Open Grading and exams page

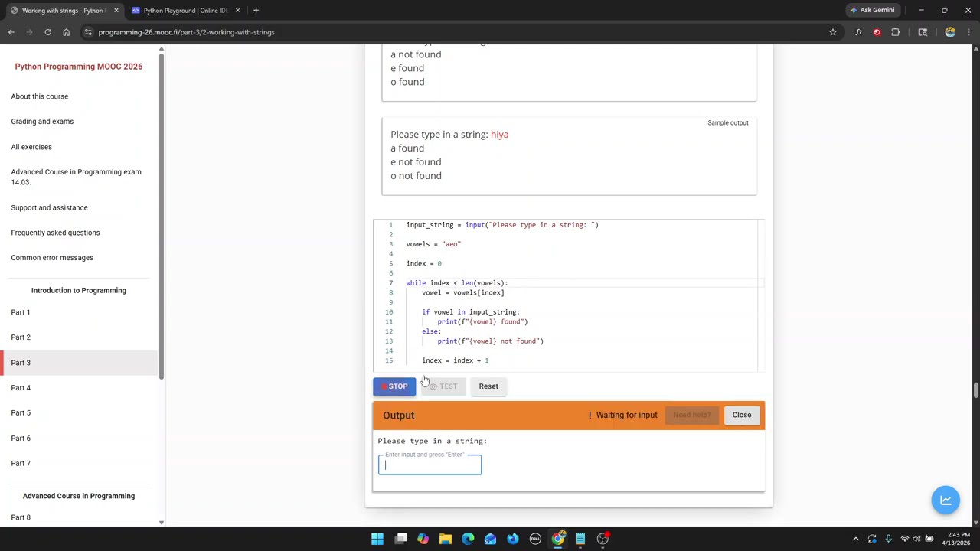click(x=42, y=122)
